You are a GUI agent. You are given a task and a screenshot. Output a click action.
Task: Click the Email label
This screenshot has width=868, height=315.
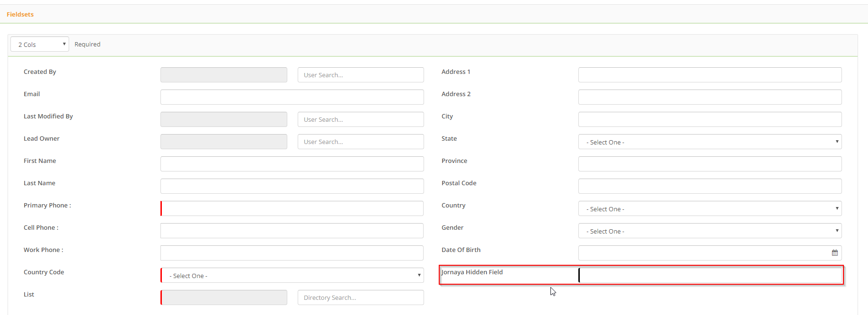coord(32,94)
